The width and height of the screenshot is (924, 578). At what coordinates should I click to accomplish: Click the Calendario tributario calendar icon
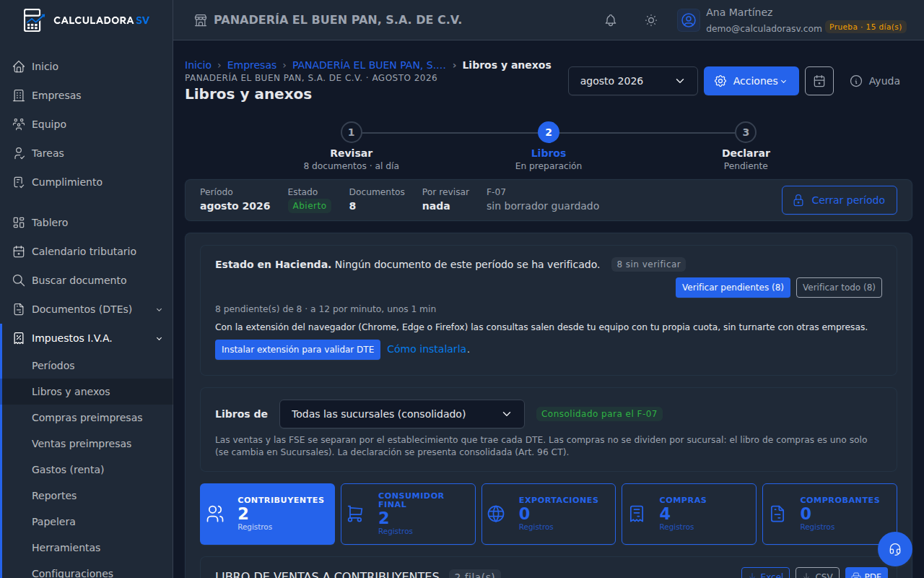19,251
